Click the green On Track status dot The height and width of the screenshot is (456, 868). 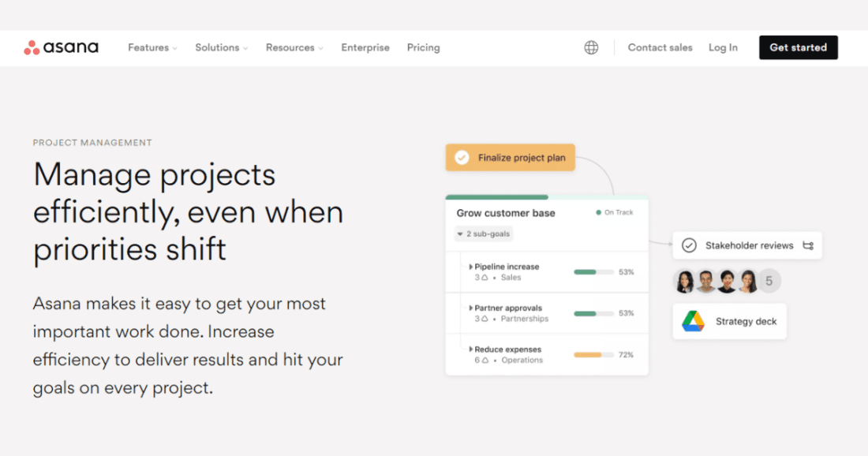(598, 212)
